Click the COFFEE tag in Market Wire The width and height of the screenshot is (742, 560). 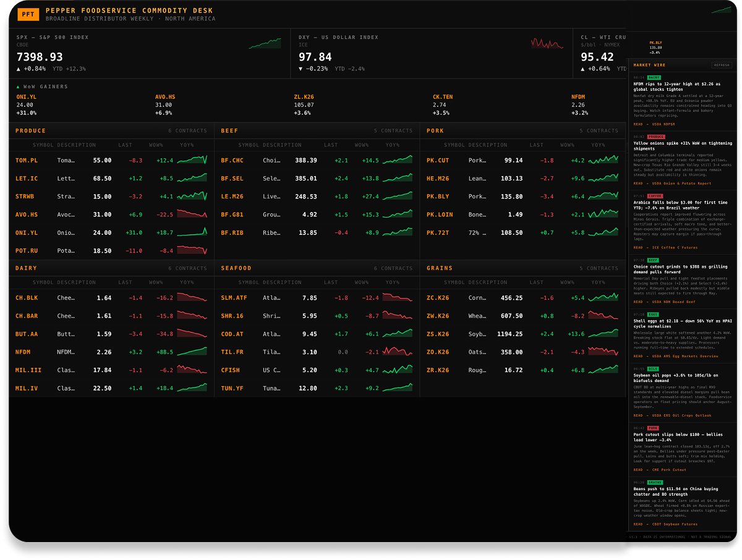655,196
